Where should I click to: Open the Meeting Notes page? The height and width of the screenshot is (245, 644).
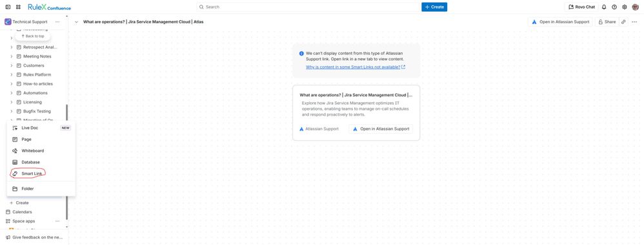37,56
